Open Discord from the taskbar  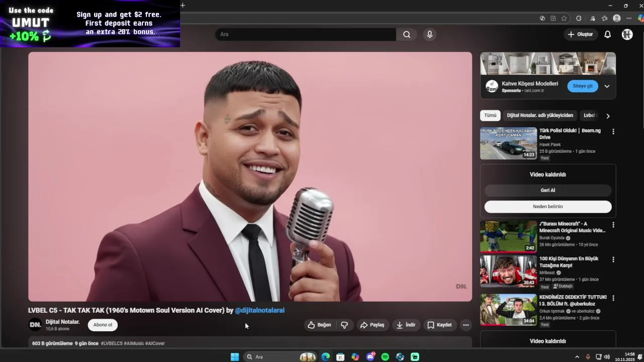point(370,357)
